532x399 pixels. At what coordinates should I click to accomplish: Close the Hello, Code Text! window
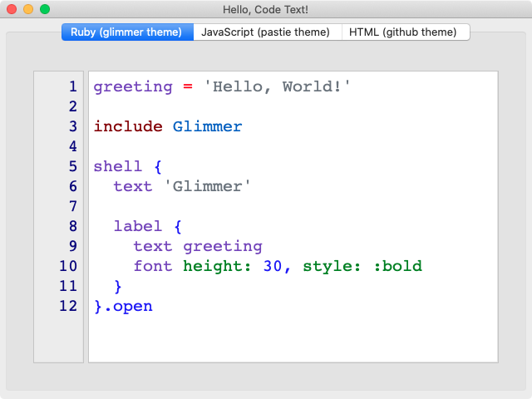[12, 9]
